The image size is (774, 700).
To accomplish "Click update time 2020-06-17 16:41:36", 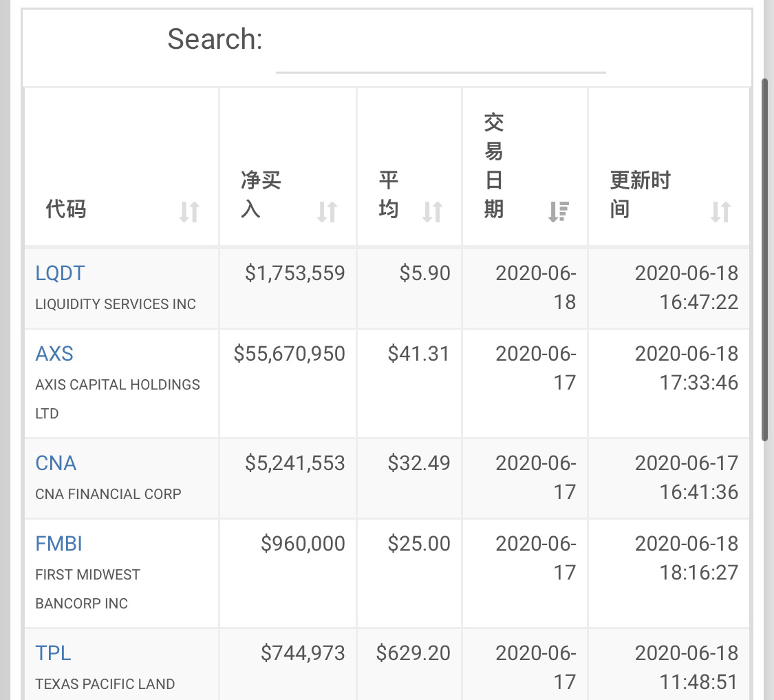I will click(687, 478).
